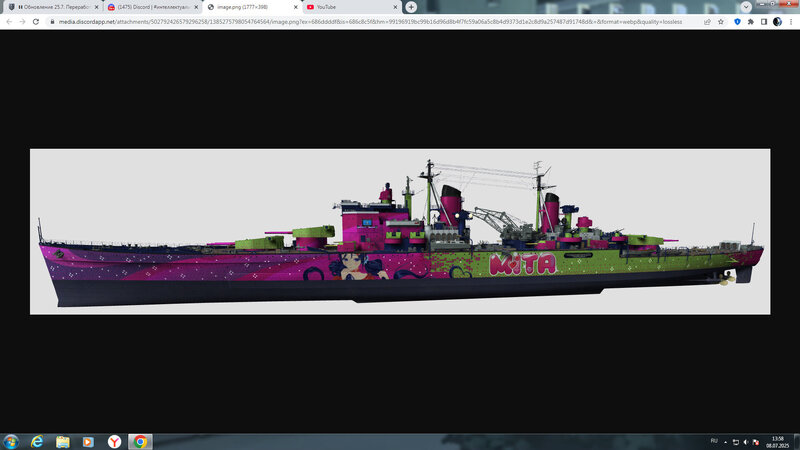Screen dimensions: 800x450
Task: Close the image.png tab
Action: click(x=295, y=7)
